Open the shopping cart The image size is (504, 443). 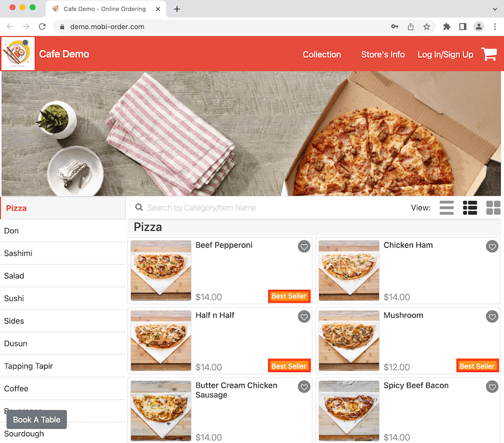[489, 54]
